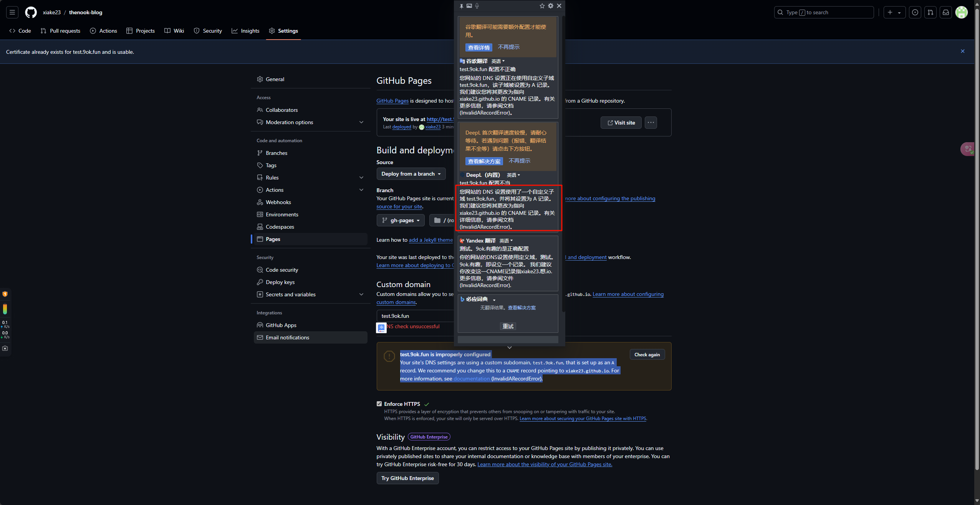Pin the translation popup with the pushpin icon
The height and width of the screenshot is (505, 980).
[x=461, y=6]
